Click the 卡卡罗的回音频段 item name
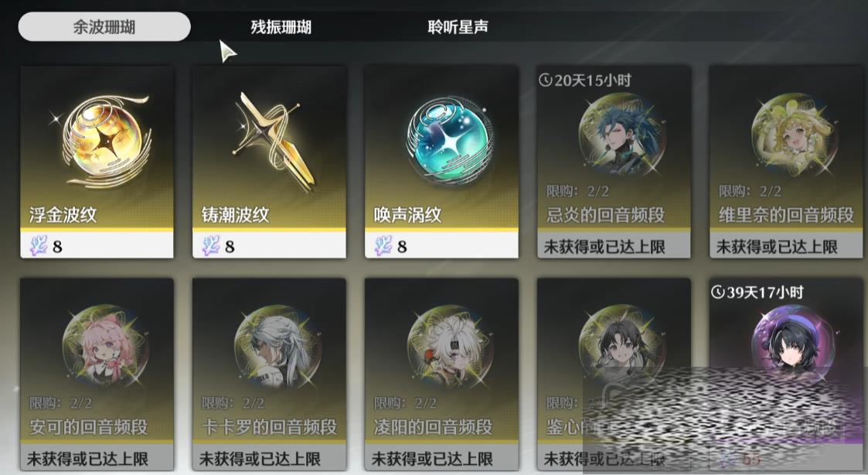 (x=269, y=427)
